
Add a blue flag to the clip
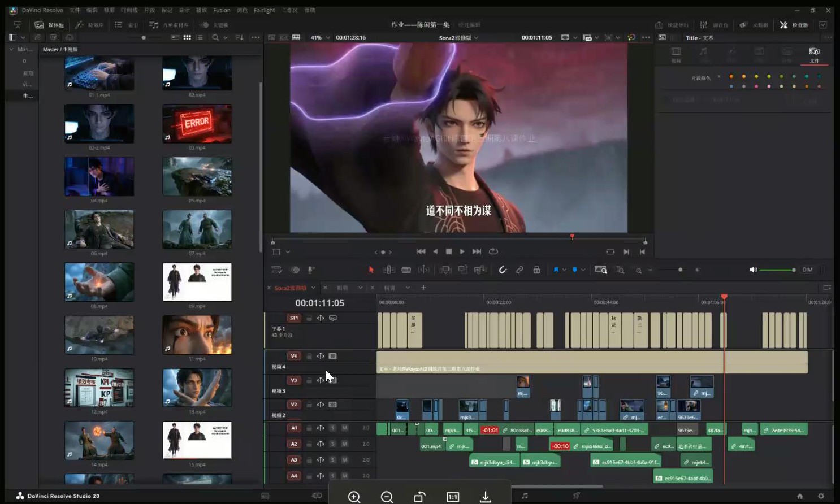pyautogui.click(x=556, y=270)
